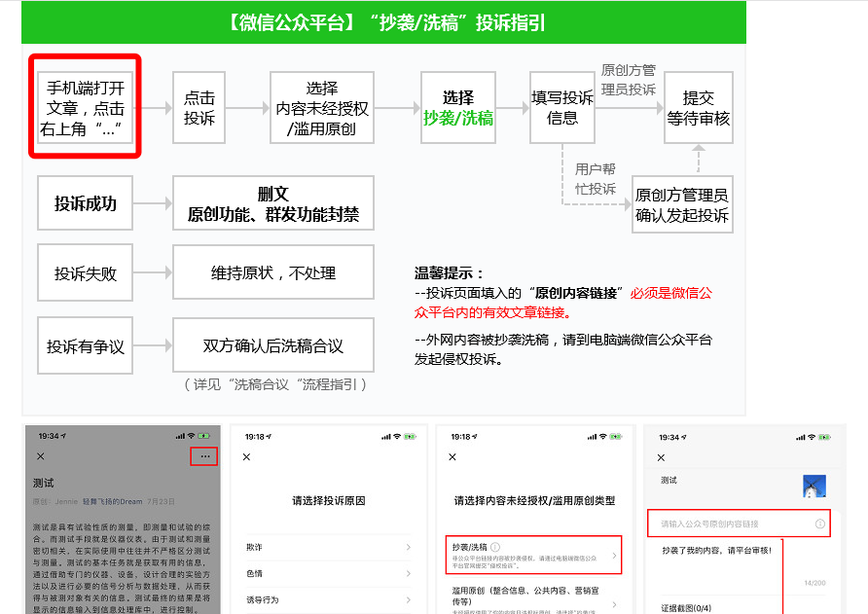Click the 投诉失败 outcome box
Viewport: 868px width, 614px height.
85,272
